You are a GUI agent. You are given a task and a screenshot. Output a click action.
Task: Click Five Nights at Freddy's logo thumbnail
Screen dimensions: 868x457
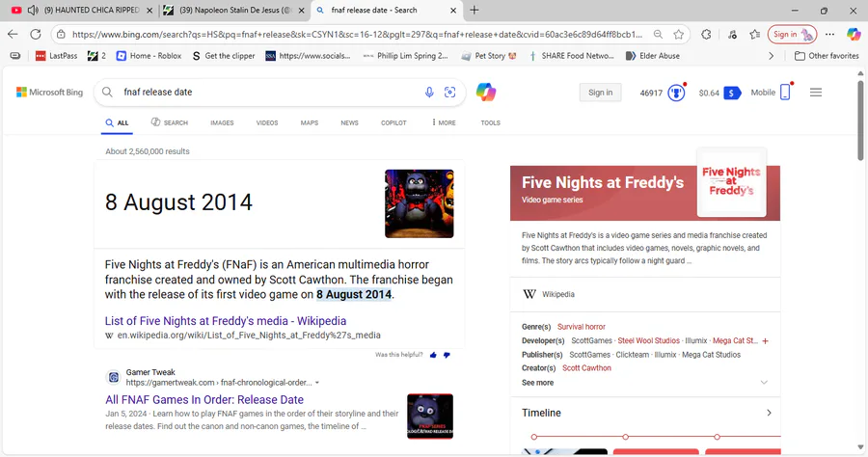(731, 182)
